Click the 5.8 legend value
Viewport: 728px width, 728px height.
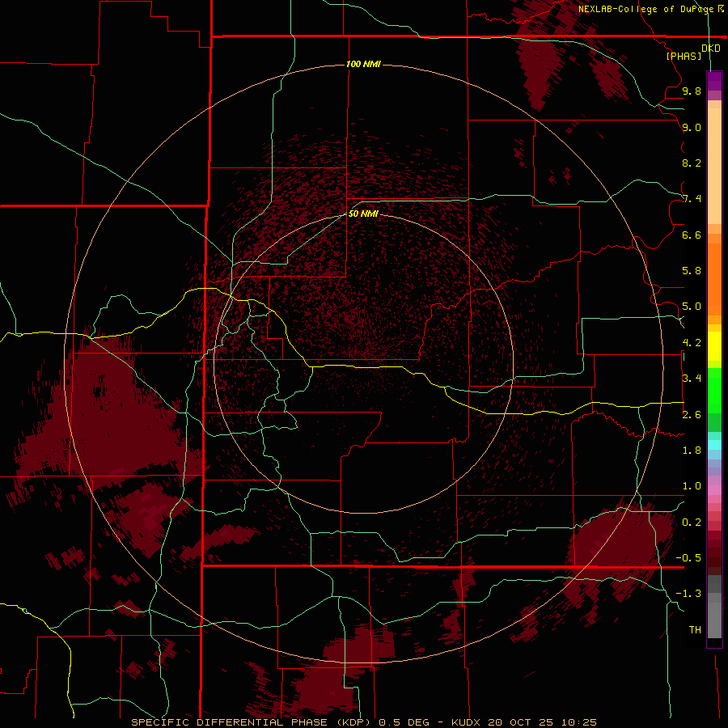pos(692,271)
